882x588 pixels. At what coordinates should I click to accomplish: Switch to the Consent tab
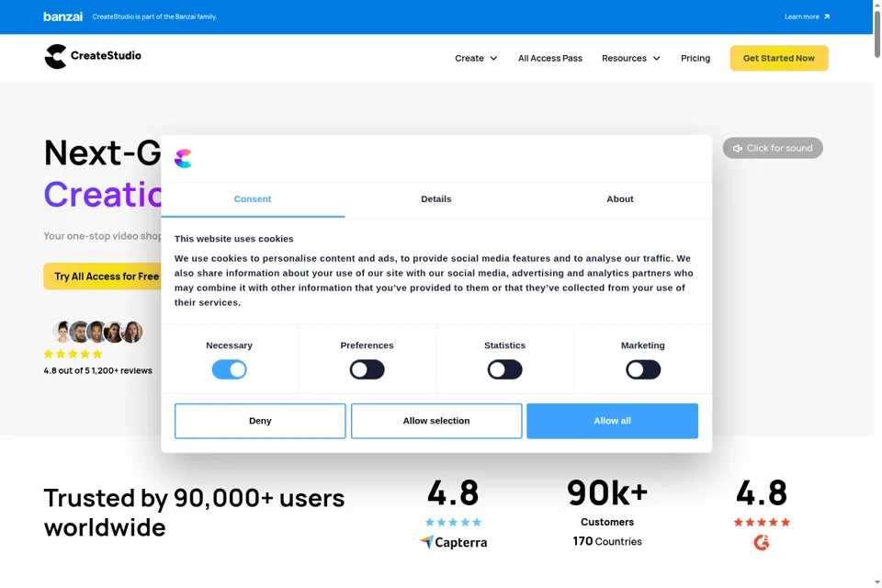[x=253, y=199]
